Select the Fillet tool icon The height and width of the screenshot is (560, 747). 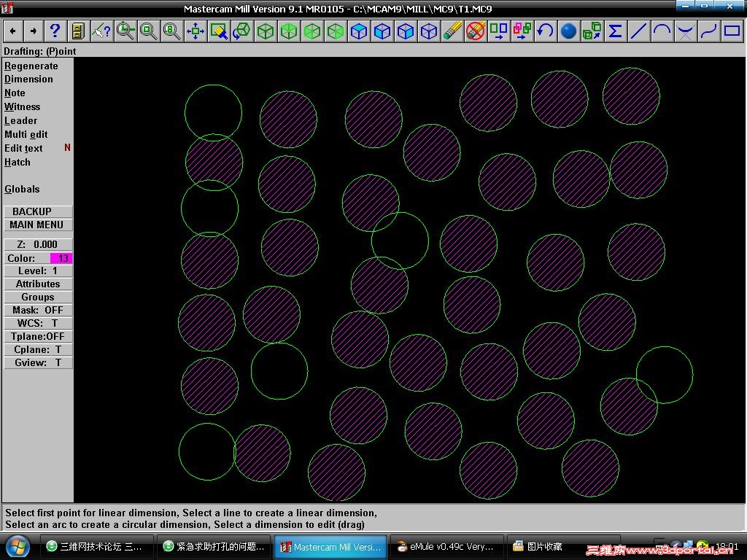point(686,31)
